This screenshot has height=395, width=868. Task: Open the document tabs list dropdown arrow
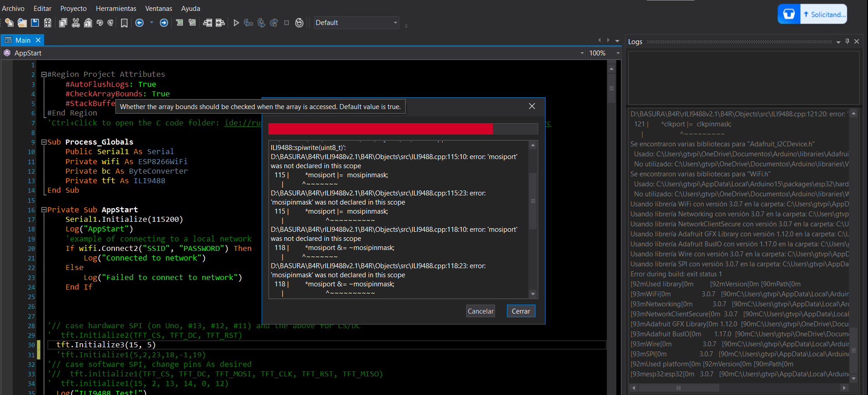617,41
